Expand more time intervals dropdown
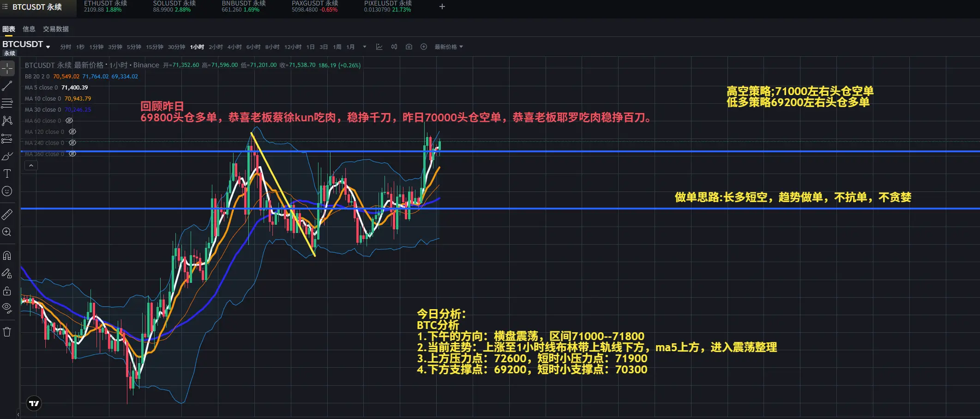This screenshot has height=419, width=980. (x=365, y=47)
